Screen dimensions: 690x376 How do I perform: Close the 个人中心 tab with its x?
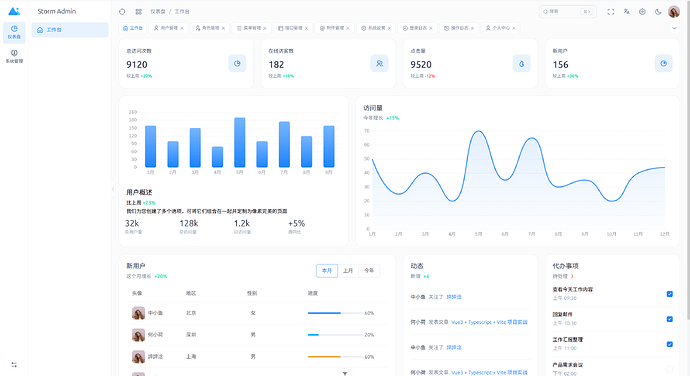pos(514,28)
